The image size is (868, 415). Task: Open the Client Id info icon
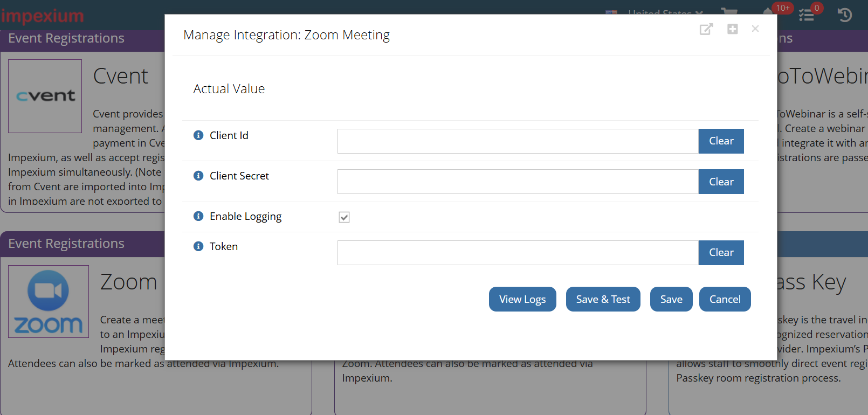198,135
